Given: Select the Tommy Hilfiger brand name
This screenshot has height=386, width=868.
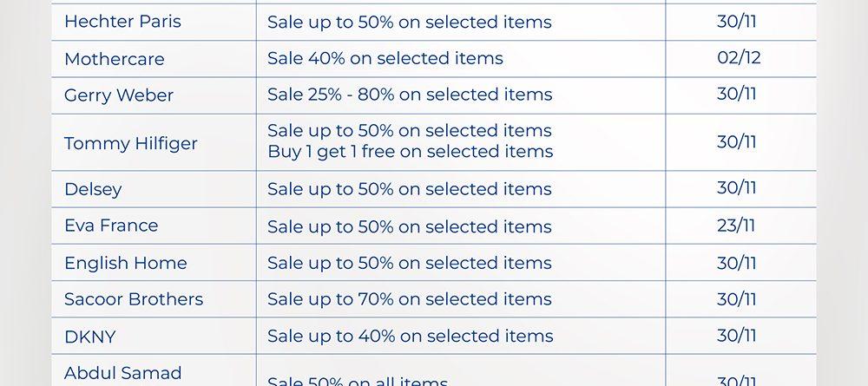Looking at the screenshot, I should click(131, 143).
